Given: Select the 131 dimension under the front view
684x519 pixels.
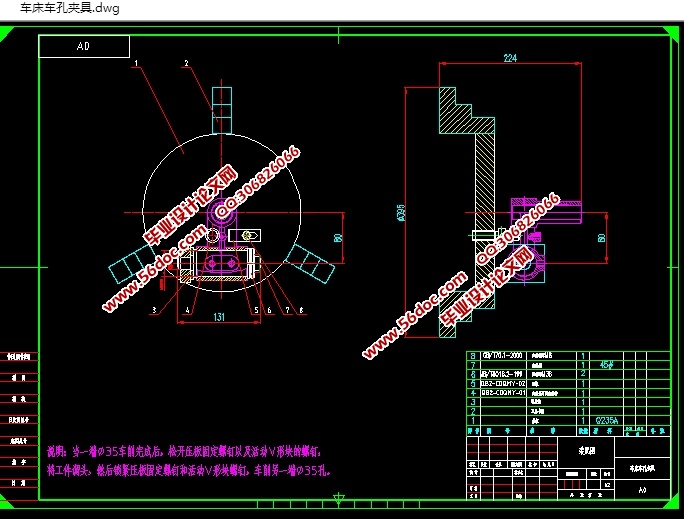Looking at the screenshot, I should click(x=221, y=319).
